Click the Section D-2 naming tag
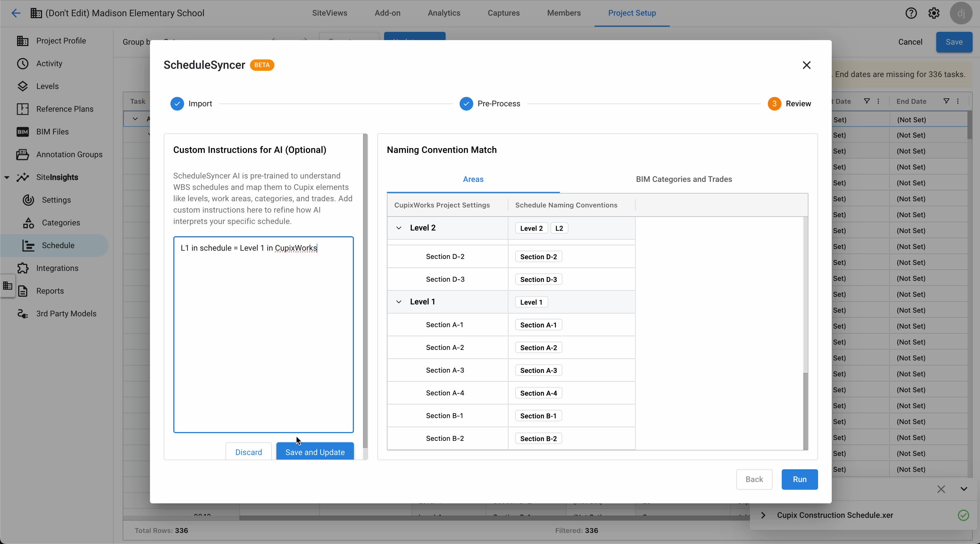This screenshot has height=544, width=980. [538, 257]
